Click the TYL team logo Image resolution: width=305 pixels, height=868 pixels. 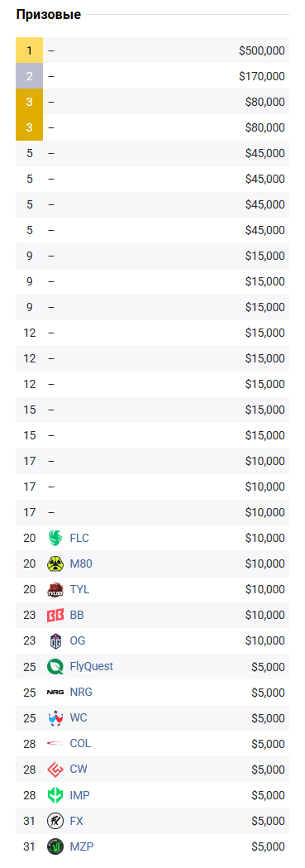(x=56, y=589)
